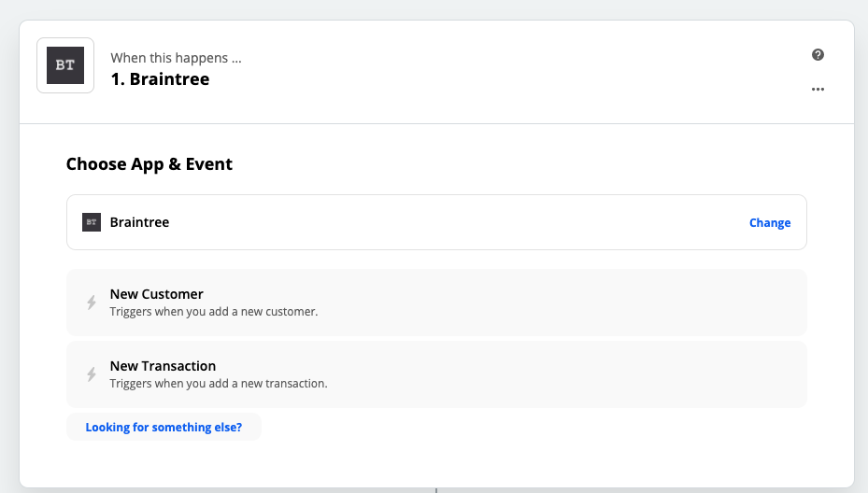The width and height of the screenshot is (868, 493).
Task: Click the Change link for Braintree app
Action: pyautogui.click(x=770, y=222)
